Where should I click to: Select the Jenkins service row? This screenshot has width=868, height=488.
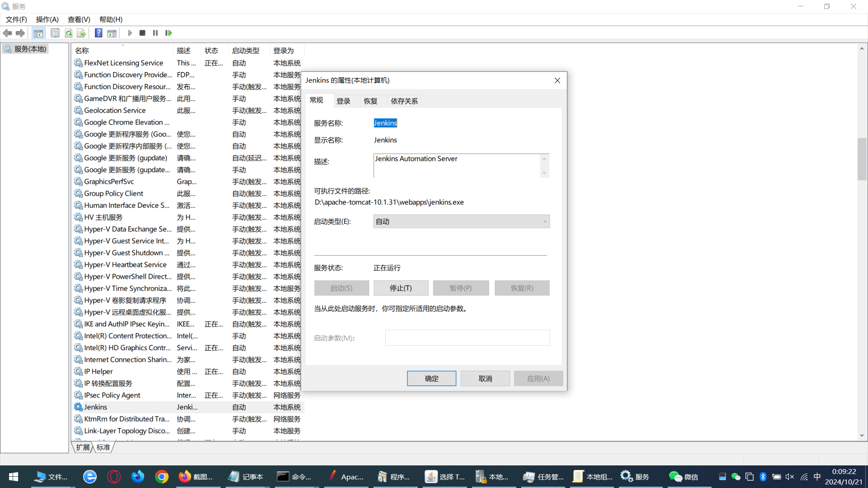[189, 407]
